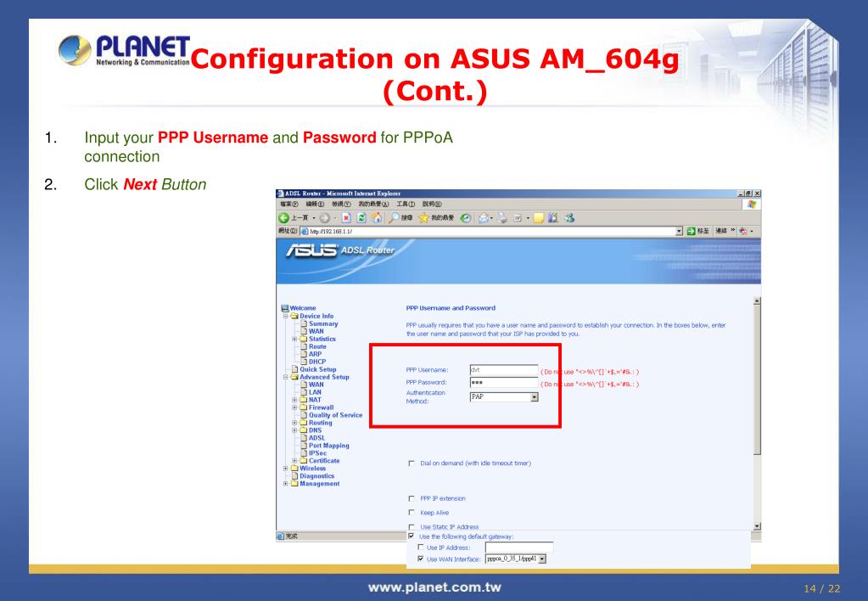868x601 pixels.
Task: Click the Advanced Setup open folder icon
Action: [x=294, y=377]
